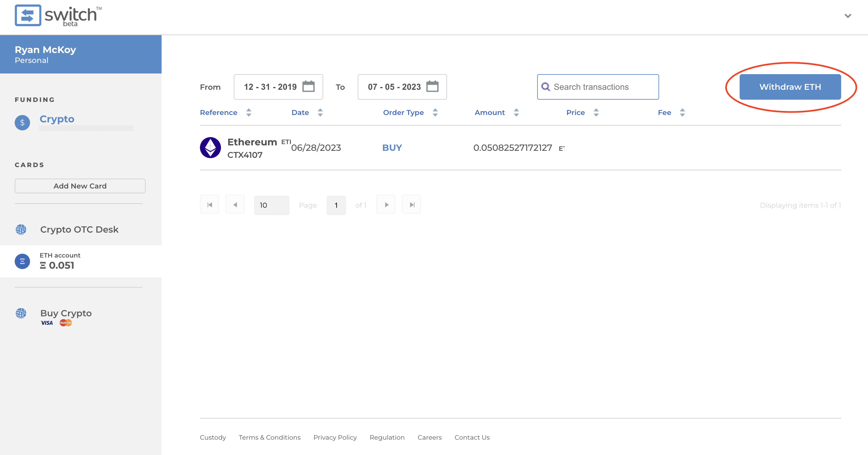Click the dollar icon next to Crypto
This screenshot has height=455, width=868.
click(x=22, y=122)
